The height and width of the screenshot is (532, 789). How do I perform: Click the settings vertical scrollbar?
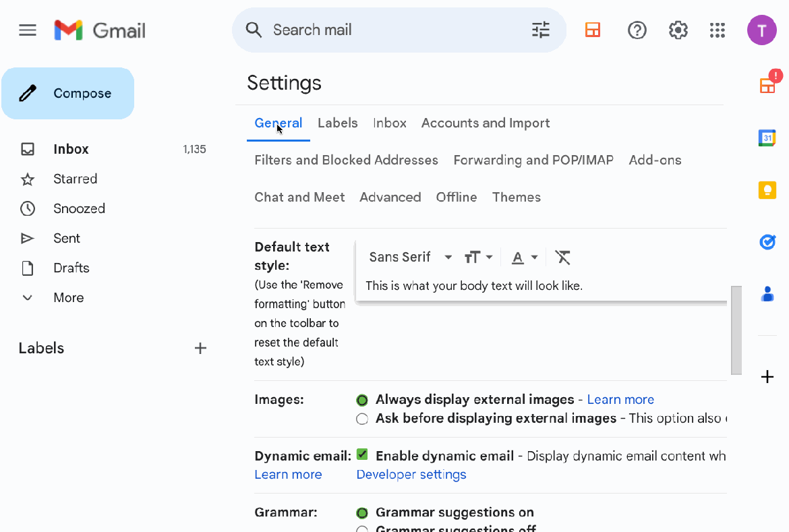click(736, 330)
